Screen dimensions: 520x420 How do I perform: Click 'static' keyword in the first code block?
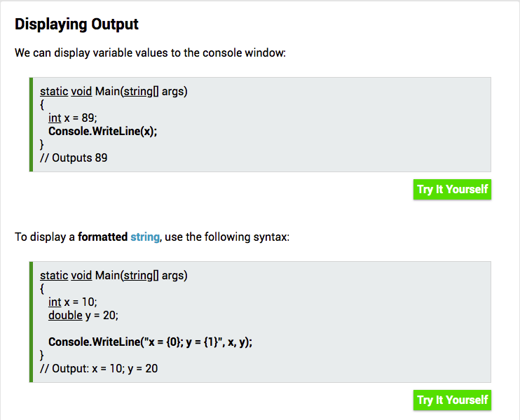point(54,91)
